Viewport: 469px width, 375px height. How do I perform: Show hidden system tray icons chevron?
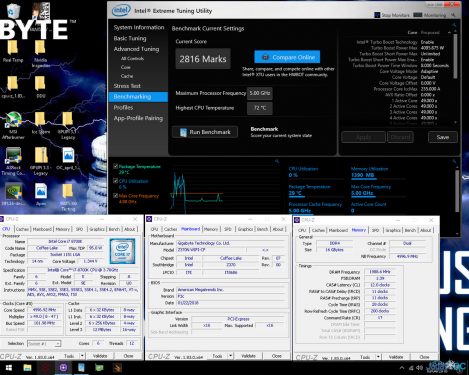(x=402, y=368)
